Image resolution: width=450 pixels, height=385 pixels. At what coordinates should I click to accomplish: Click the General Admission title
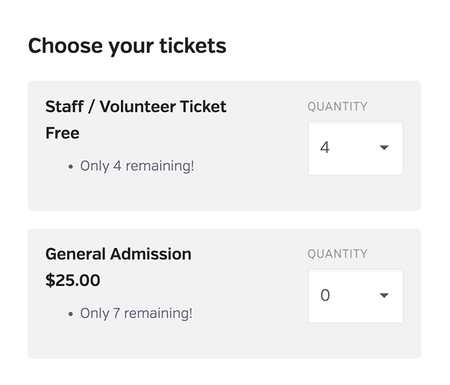pos(118,254)
